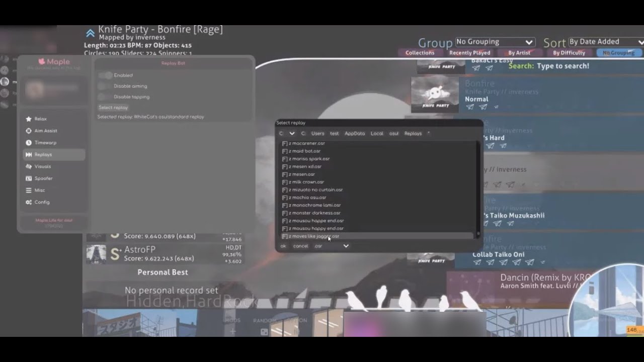Click the Search field to type a search
644x362 pixels.
(562, 66)
